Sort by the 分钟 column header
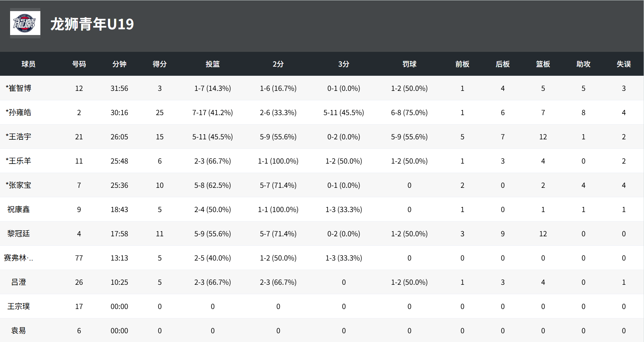 tap(119, 64)
